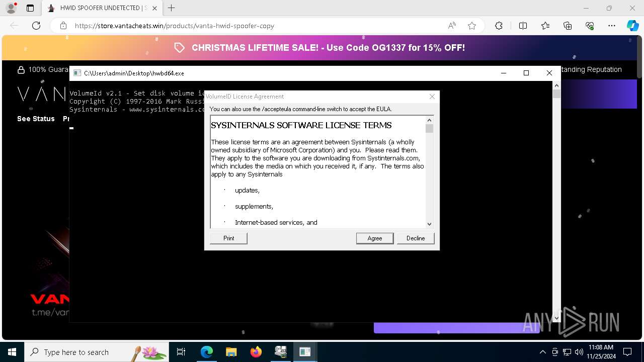Open Task View on the taskbar
Screen dimensions: 644x362
click(181, 352)
